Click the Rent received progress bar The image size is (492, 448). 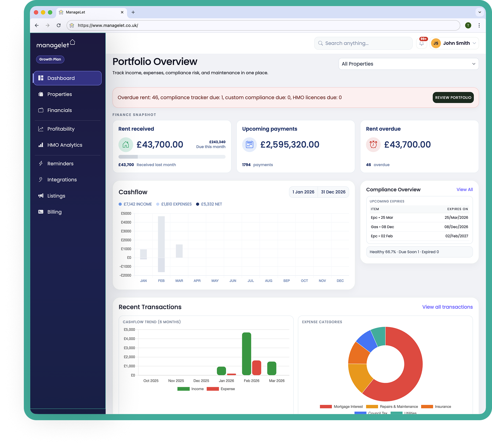172,157
